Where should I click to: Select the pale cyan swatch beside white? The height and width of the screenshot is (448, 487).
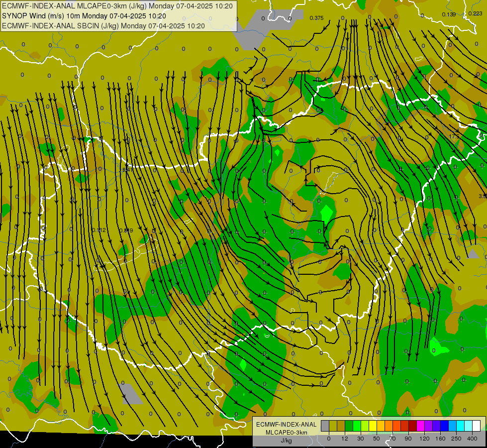coord(469,426)
